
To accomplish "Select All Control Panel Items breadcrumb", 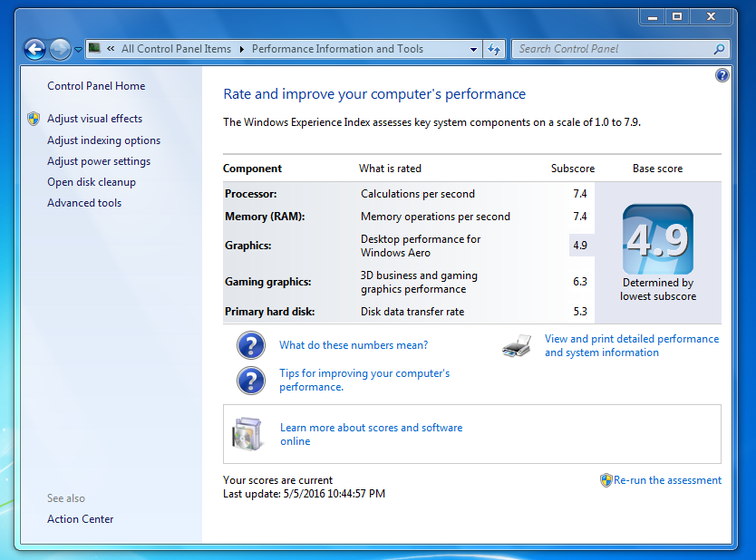I will pos(176,49).
